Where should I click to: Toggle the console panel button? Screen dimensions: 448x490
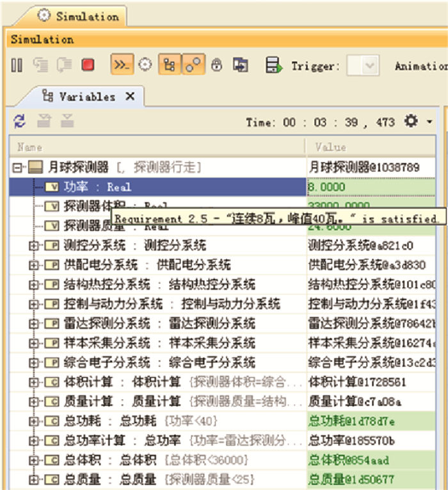(120, 65)
